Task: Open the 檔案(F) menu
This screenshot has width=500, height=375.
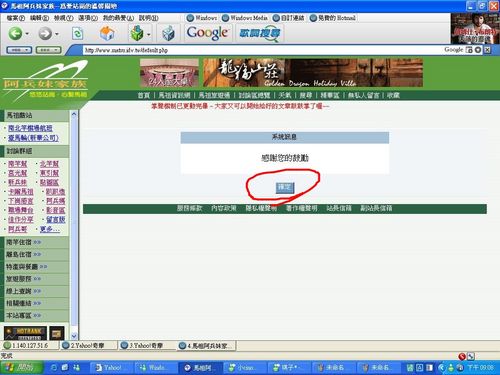Action: (x=16, y=18)
